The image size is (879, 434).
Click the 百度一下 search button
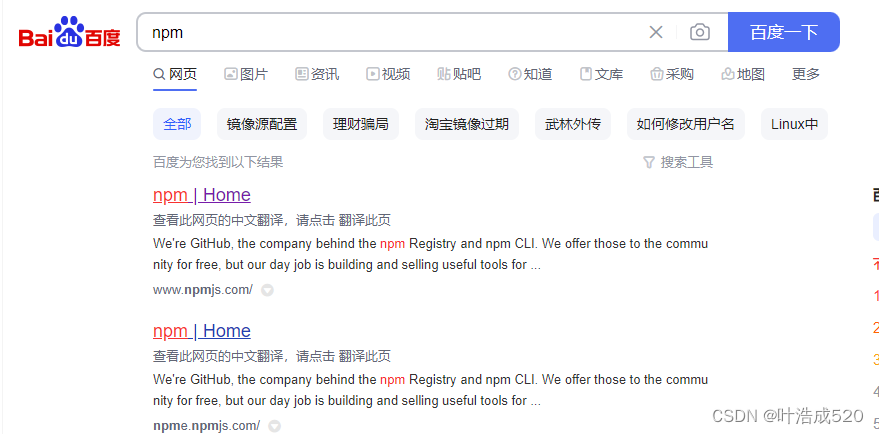point(784,32)
